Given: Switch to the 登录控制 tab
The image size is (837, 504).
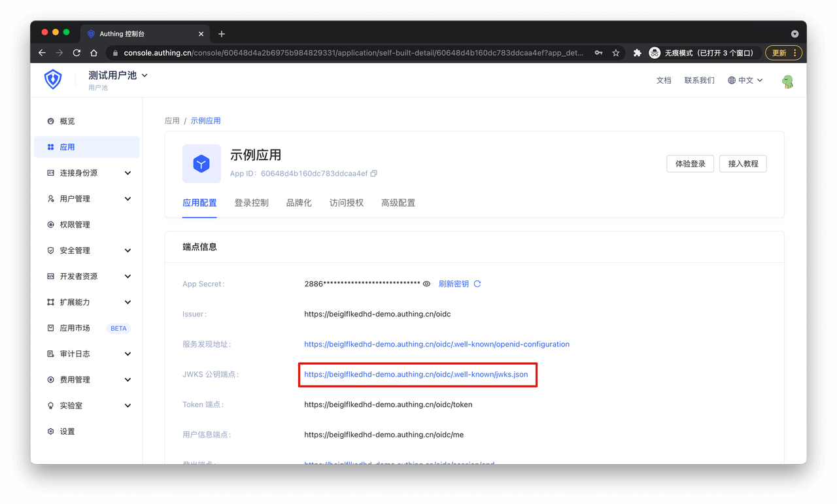Looking at the screenshot, I should pyautogui.click(x=251, y=203).
